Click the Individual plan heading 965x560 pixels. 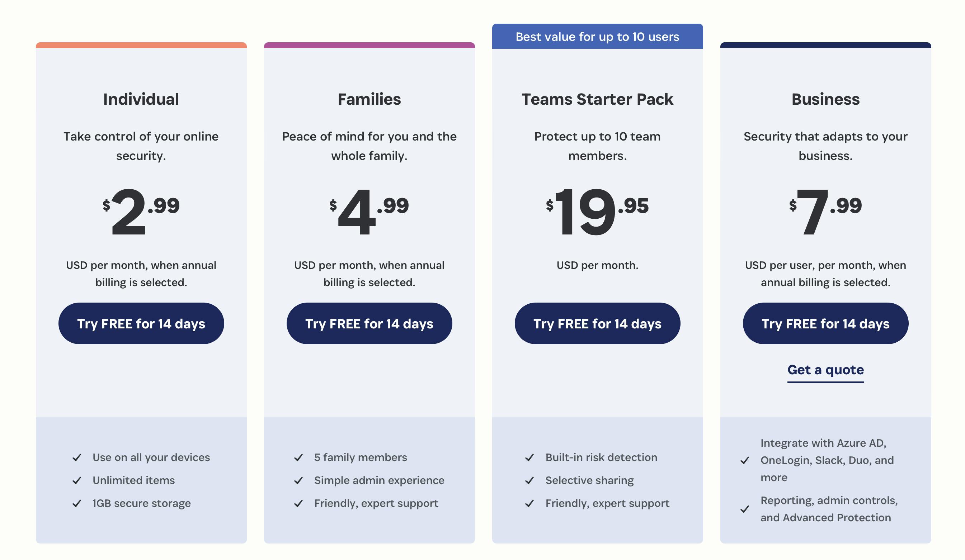141,99
